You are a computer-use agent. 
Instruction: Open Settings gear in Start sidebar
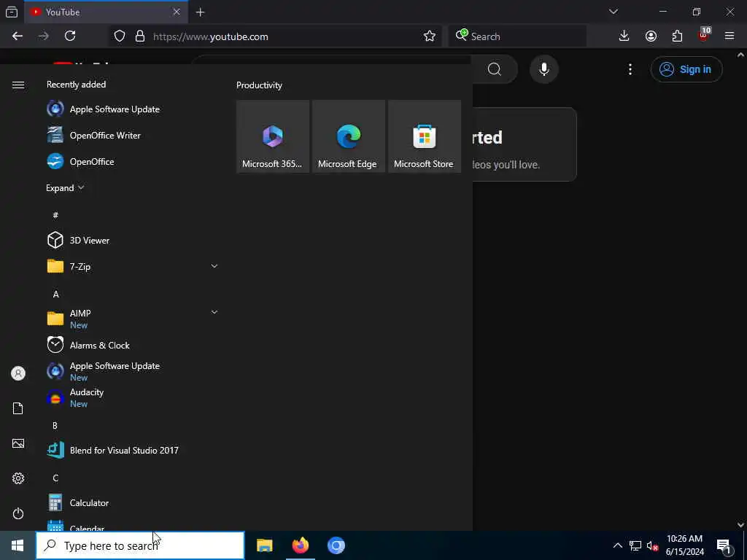[18, 478]
